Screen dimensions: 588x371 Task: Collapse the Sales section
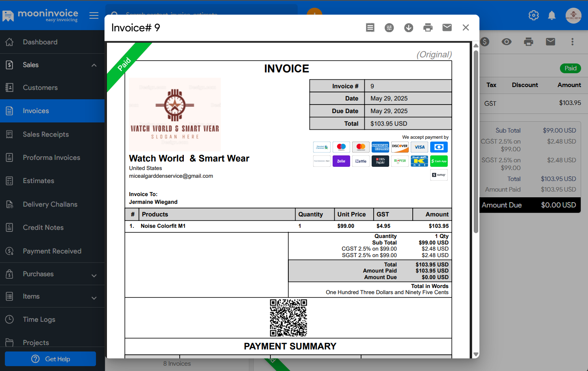coord(94,65)
